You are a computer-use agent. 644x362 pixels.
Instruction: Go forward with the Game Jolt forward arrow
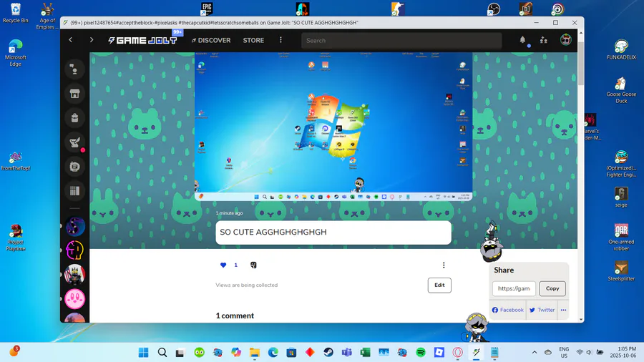click(91, 40)
